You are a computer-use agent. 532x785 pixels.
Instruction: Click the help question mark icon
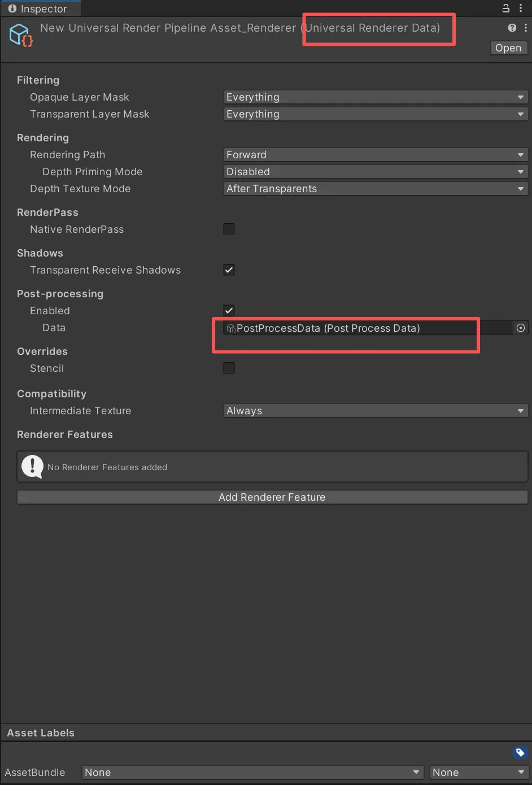click(x=512, y=28)
